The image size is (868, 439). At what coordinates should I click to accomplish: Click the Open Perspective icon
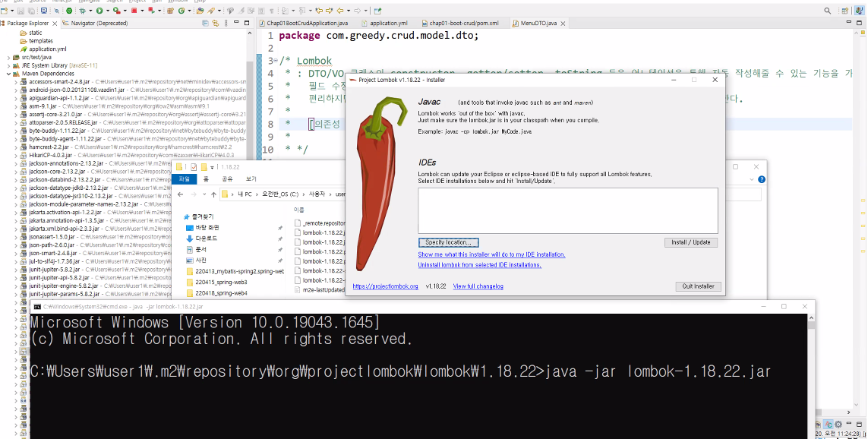pos(844,11)
